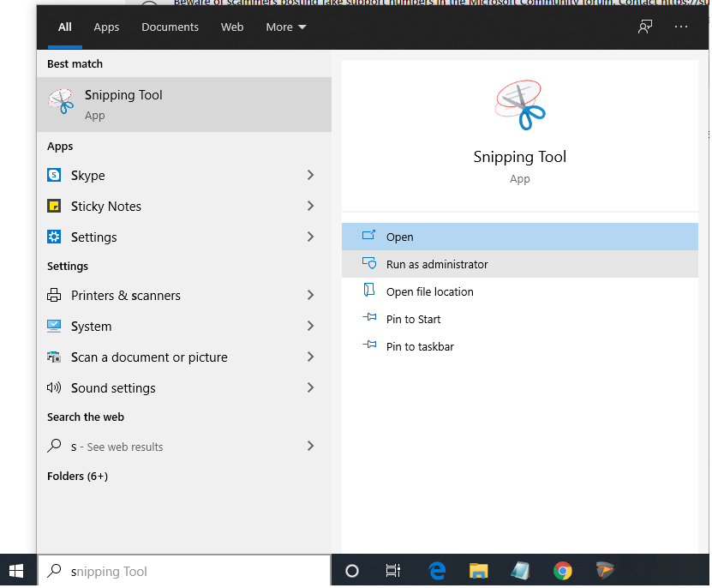Open File Explorer from taskbar
This screenshot has width=712, height=588.
[x=479, y=571]
